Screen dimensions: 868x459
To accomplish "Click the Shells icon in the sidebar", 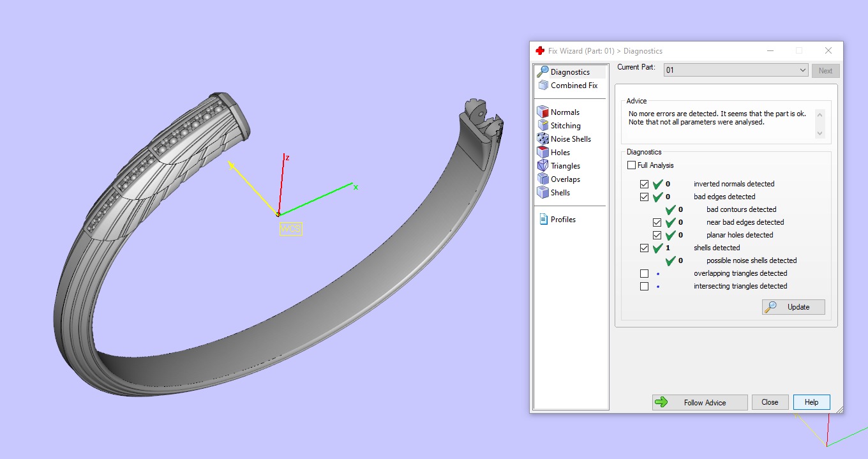I will (x=543, y=192).
